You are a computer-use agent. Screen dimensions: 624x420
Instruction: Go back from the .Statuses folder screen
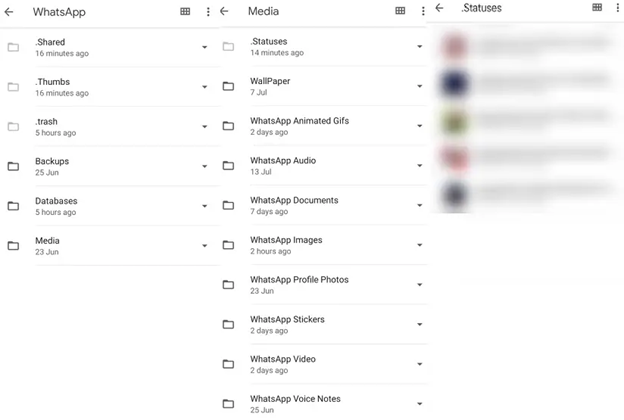pos(439,8)
